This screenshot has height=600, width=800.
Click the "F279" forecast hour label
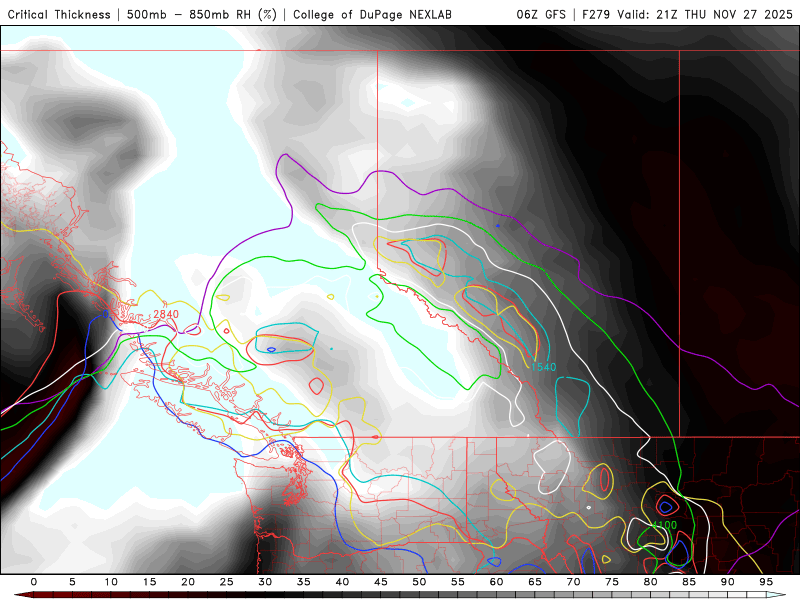(596, 14)
